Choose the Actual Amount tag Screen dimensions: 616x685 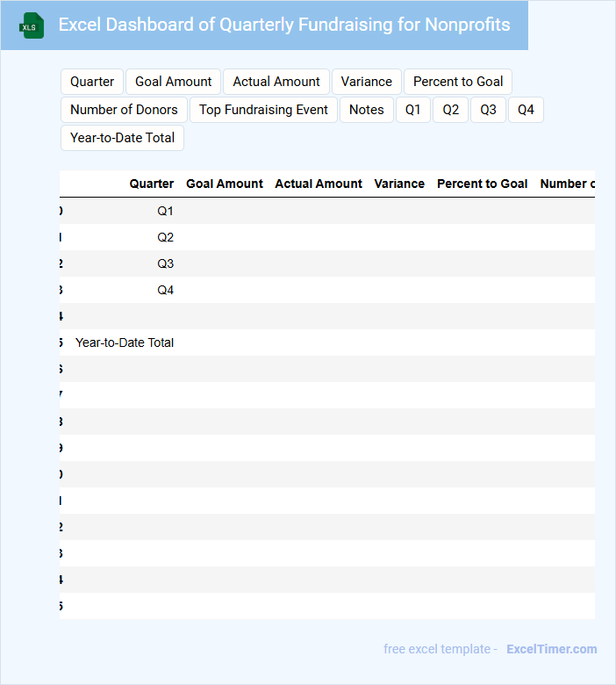tap(276, 82)
